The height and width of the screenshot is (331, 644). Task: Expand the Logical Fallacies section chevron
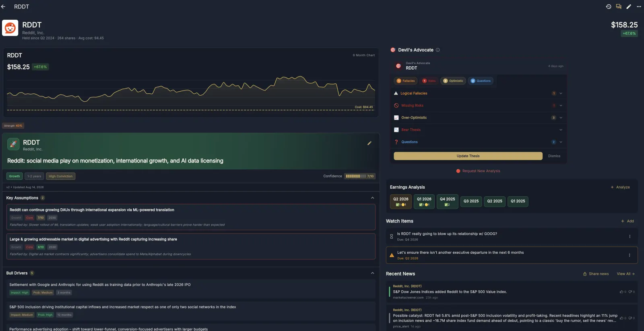point(561,93)
